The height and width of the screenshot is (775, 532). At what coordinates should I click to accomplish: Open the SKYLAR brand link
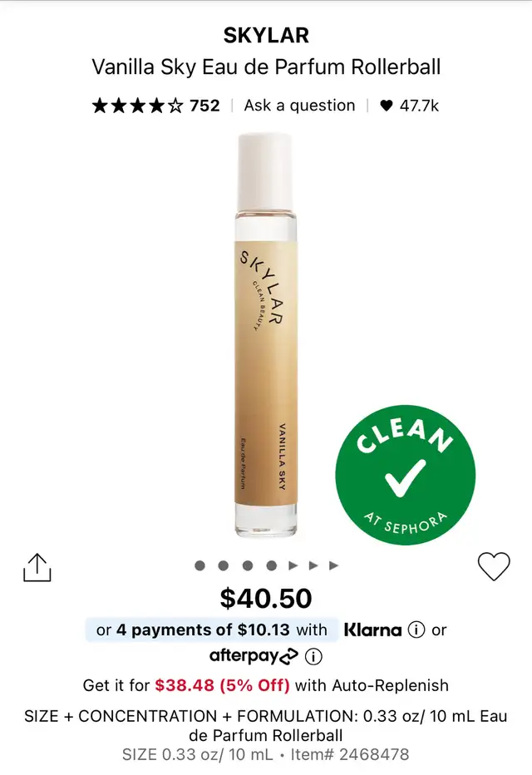266,35
